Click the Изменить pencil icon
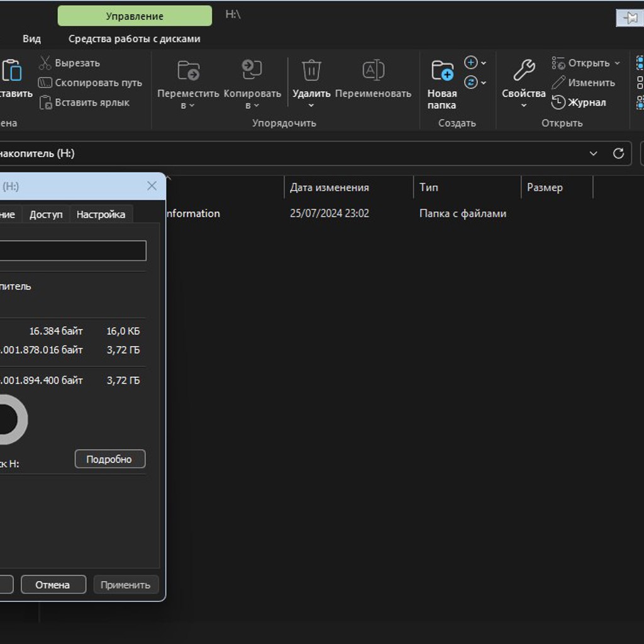The width and height of the screenshot is (644, 644). (558, 82)
